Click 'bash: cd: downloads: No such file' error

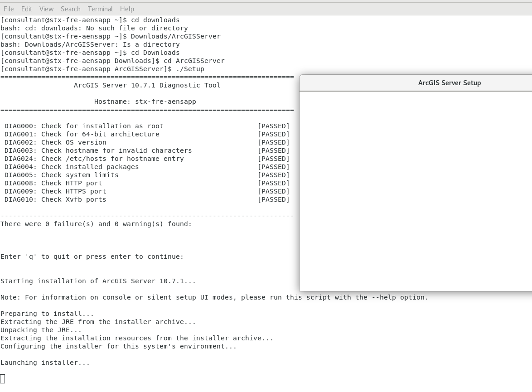tap(94, 28)
